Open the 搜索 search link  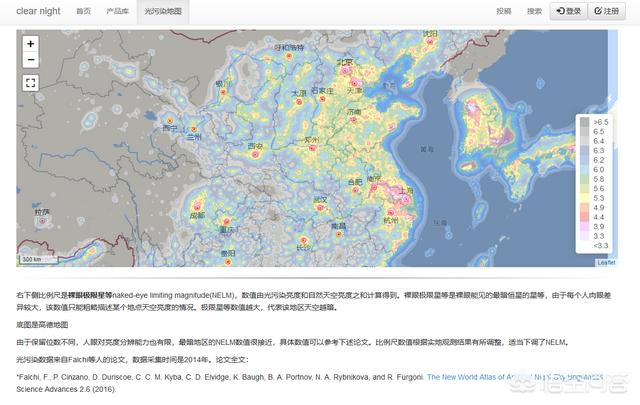click(535, 11)
